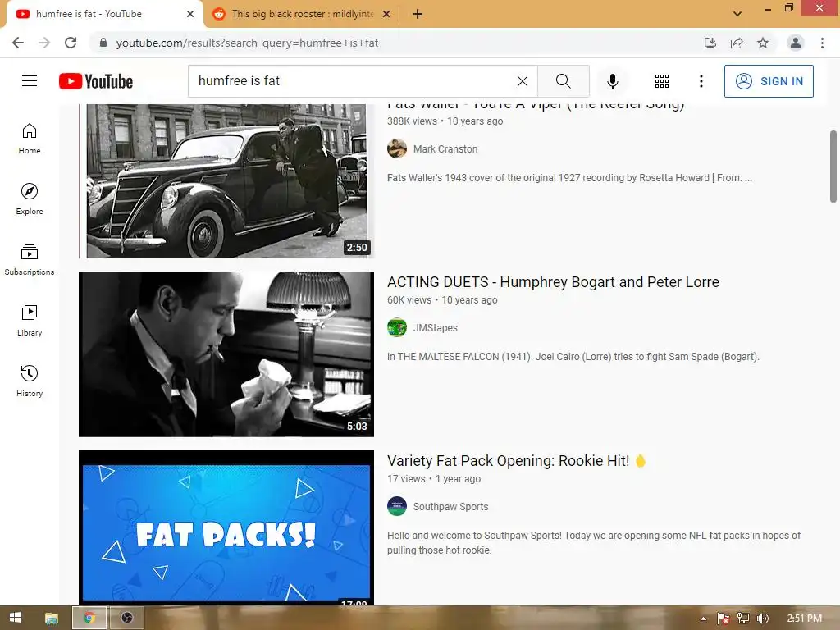The image size is (840, 630).
Task: Open Chrome three-dot menu
Action: click(822, 43)
